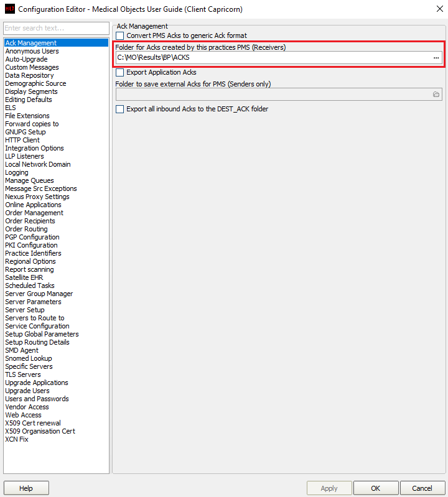
Task: Open Regional Options
Action: point(30,261)
